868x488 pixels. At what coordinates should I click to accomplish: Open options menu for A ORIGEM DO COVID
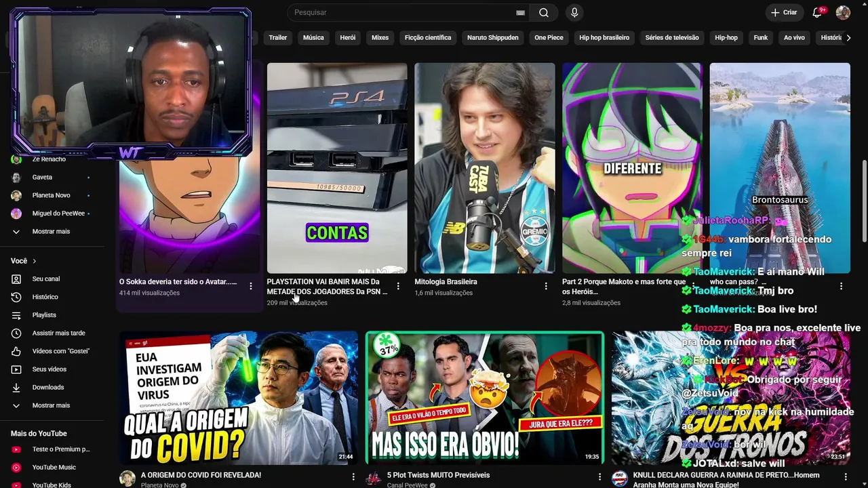pyautogui.click(x=353, y=477)
